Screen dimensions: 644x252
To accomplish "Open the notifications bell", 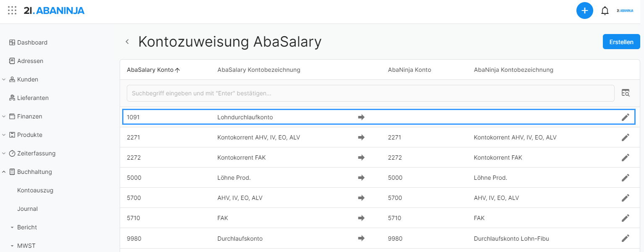I will point(605,11).
